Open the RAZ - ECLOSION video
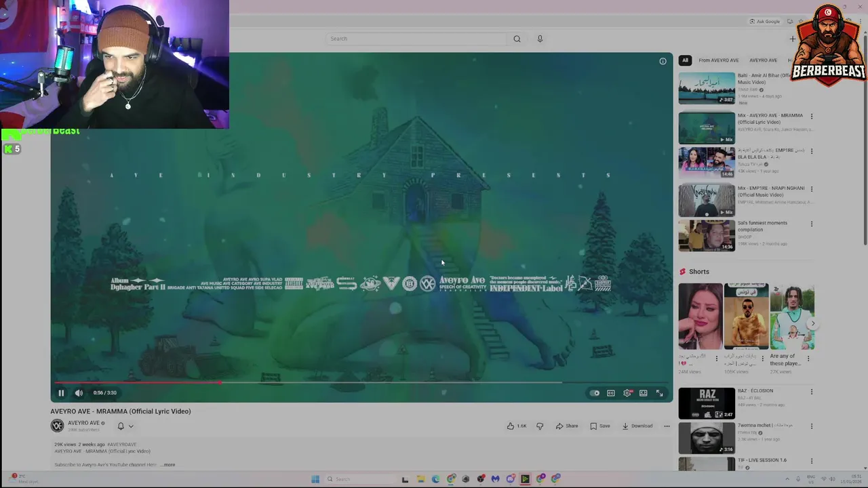The width and height of the screenshot is (868, 488). coord(707,403)
